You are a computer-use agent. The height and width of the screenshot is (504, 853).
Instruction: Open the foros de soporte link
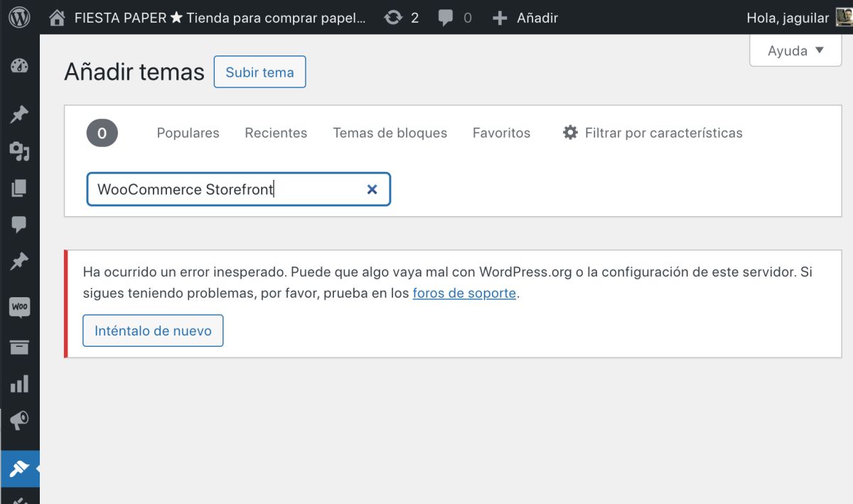point(464,293)
